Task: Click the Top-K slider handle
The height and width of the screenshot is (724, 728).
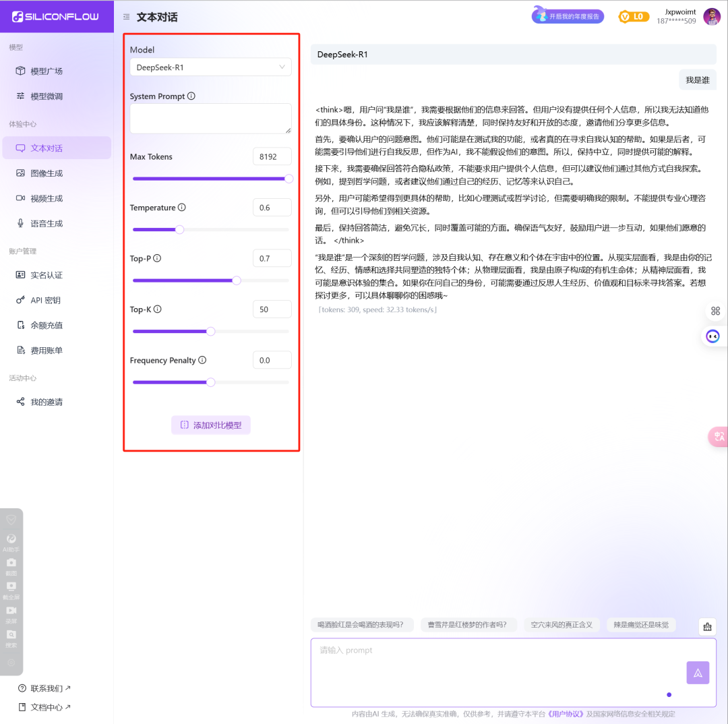Action: point(211,331)
